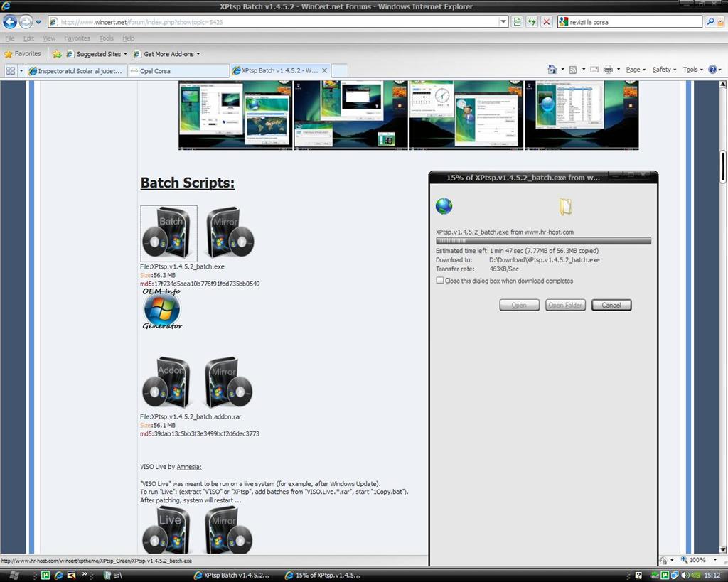Click the page vertical scrollbar thumb
This screenshot has width=728, height=582.
point(723,167)
